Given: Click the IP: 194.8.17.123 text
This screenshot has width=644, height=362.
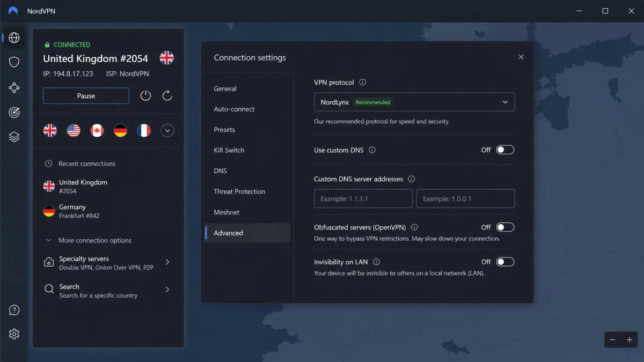Looking at the screenshot, I should 68,74.
